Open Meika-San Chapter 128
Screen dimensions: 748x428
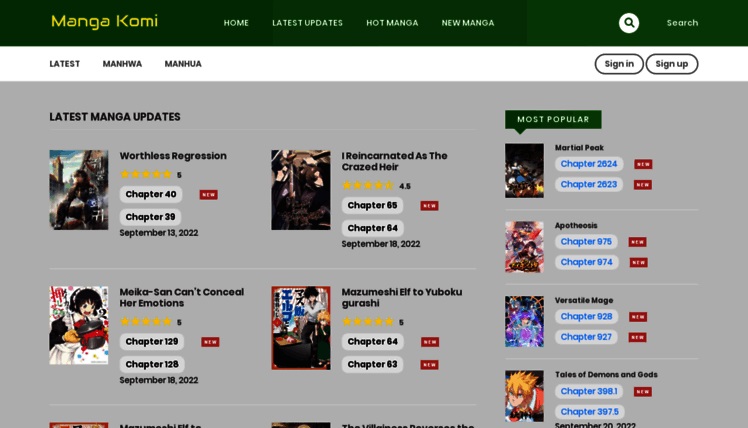152,365
